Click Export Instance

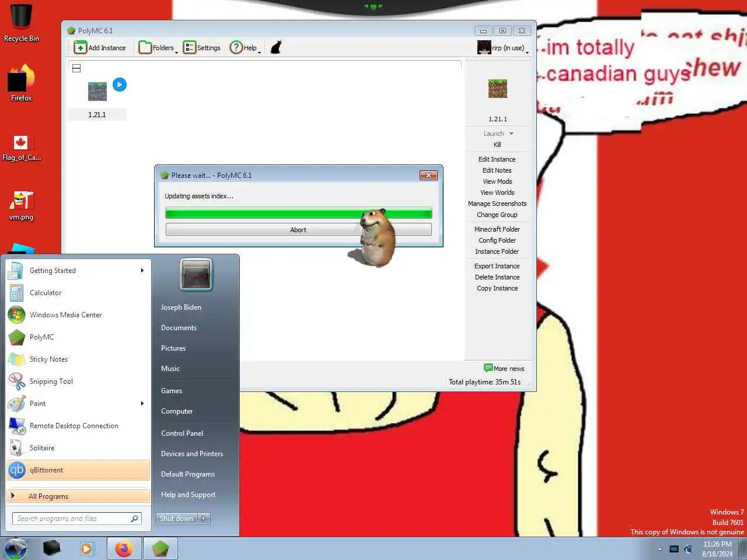(497, 266)
